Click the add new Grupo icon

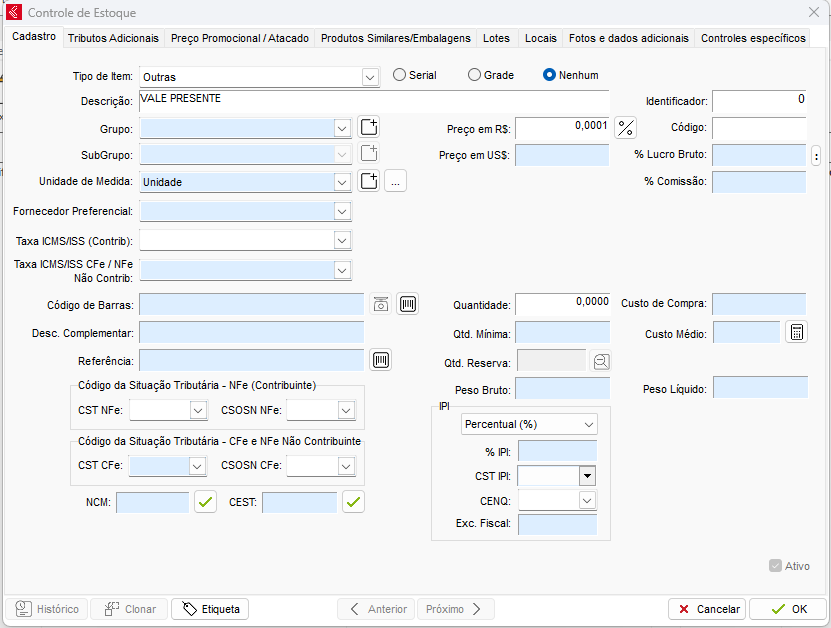point(369,127)
